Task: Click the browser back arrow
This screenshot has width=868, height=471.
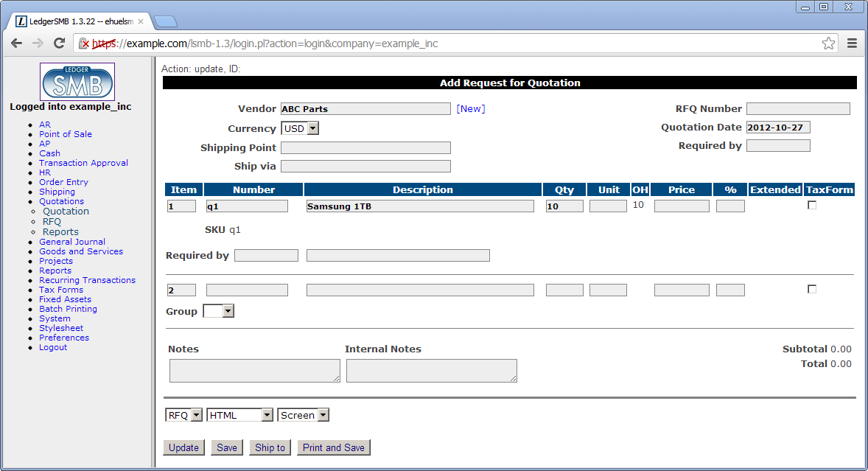Action: tap(17, 43)
